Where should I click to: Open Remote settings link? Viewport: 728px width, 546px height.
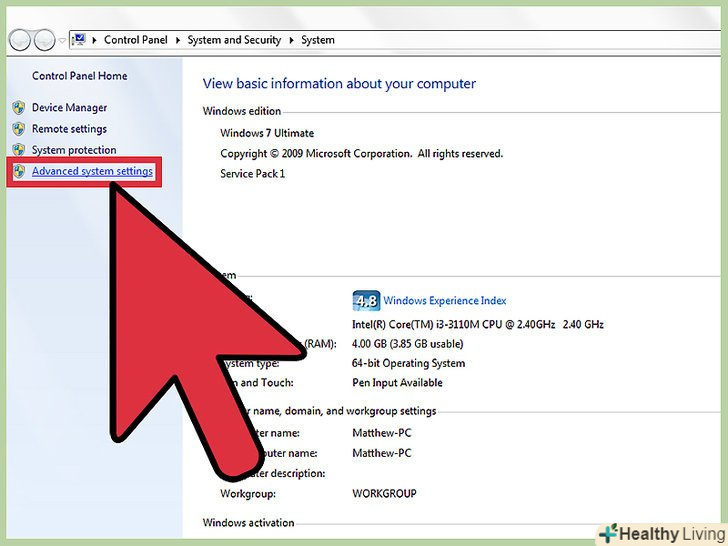[69, 129]
